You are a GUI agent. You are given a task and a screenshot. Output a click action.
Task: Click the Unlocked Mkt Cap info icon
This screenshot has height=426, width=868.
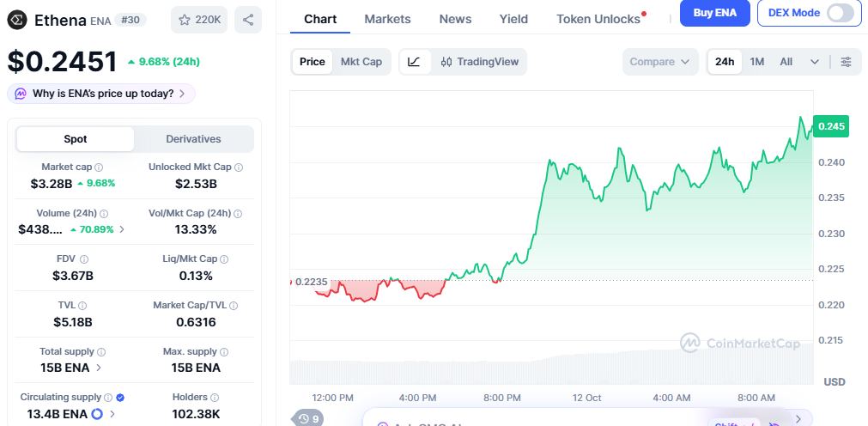pyautogui.click(x=238, y=167)
